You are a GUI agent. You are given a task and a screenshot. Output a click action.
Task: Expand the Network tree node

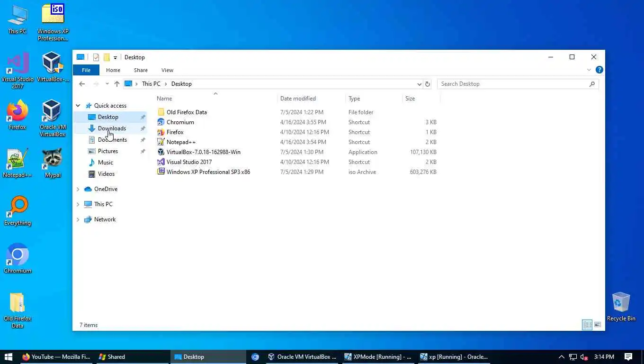click(78, 219)
